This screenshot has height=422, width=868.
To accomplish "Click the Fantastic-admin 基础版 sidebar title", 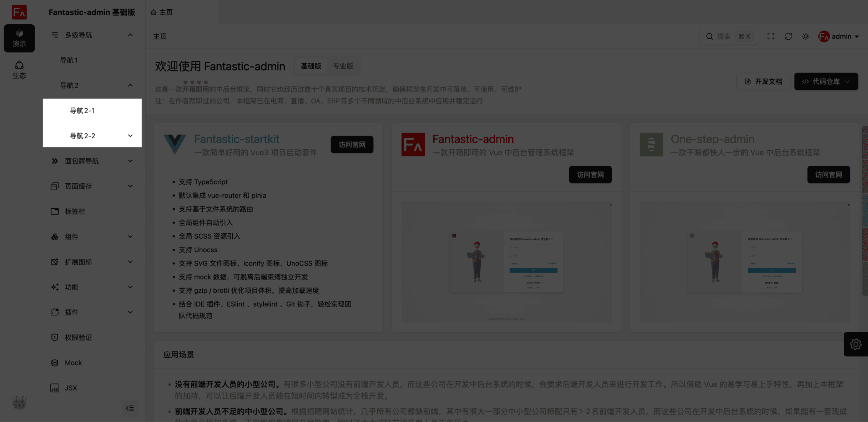I will coord(92,12).
